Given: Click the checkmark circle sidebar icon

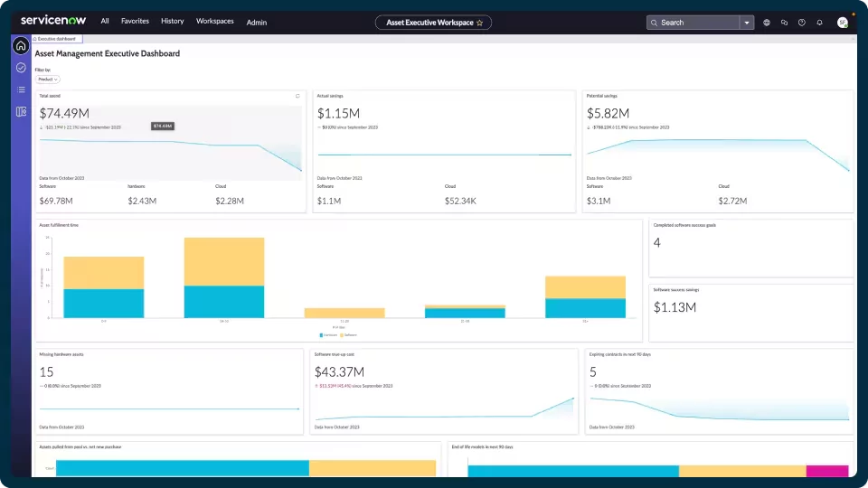Looking at the screenshot, I should coord(21,68).
